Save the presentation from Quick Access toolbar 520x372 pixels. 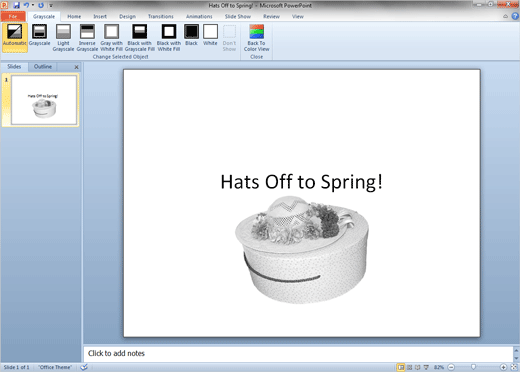(16, 5)
